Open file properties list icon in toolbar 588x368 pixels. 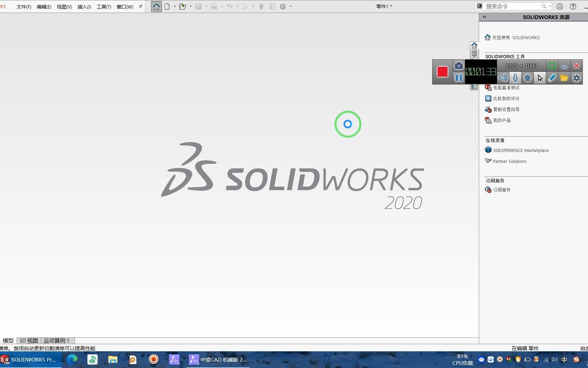point(272,6)
